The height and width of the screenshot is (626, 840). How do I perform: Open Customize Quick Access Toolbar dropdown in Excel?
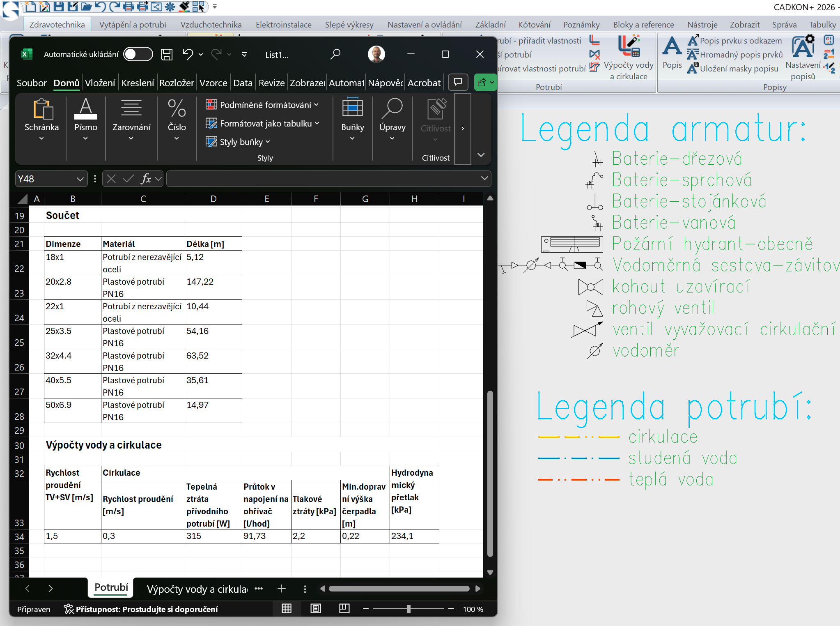[x=244, y=55]
